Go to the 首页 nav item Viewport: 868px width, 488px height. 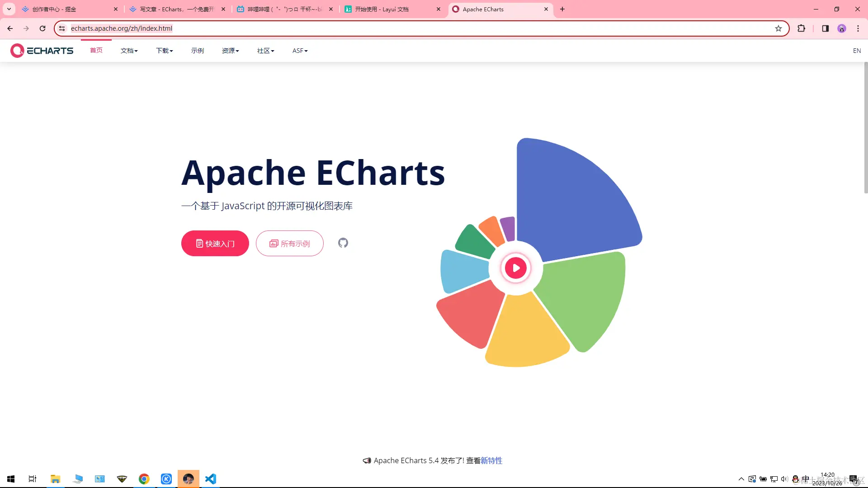click(x=96, y=50)
